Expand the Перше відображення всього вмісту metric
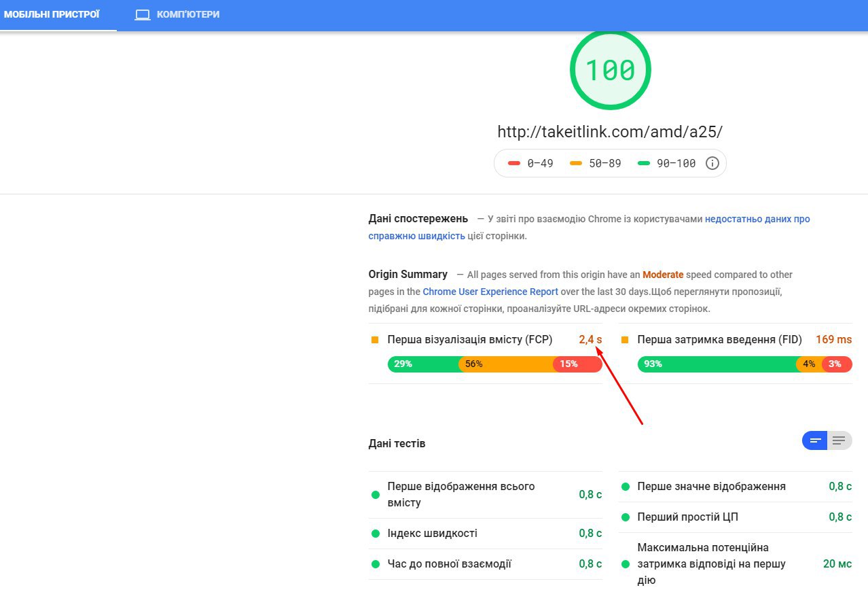 click(460, 495)
